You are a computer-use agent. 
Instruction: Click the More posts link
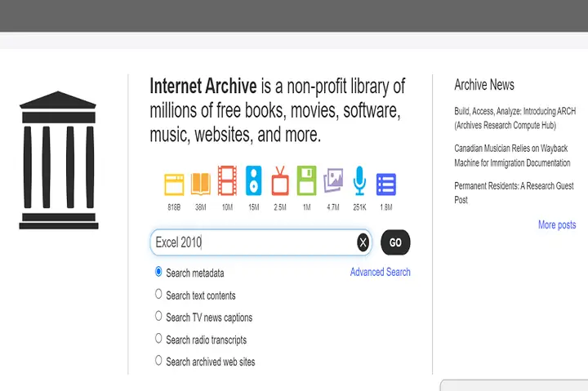click(557, 225)
